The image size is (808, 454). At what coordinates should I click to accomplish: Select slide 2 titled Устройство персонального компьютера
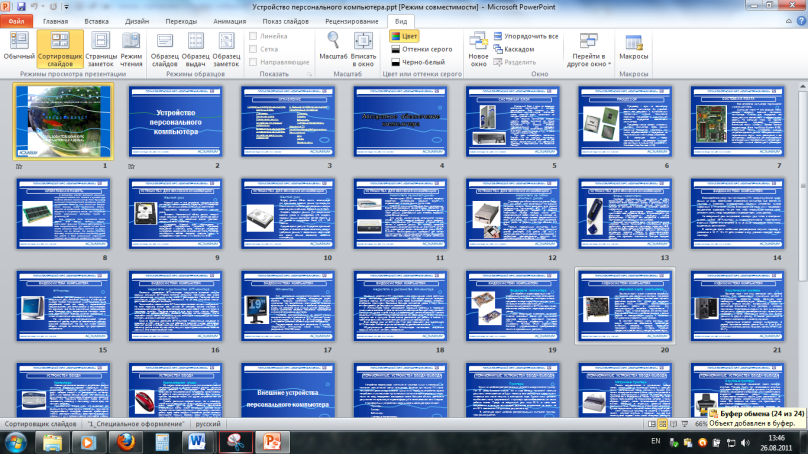pos(175,122)
